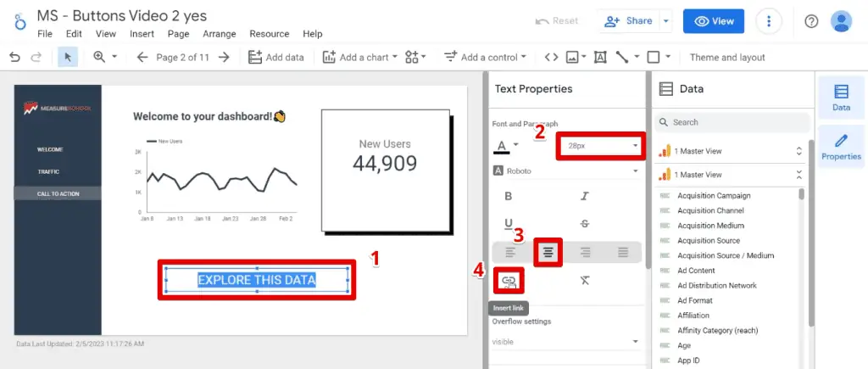The image size is (868, 369).
Task: Select the line drawing tool
Action: [622, 57]
